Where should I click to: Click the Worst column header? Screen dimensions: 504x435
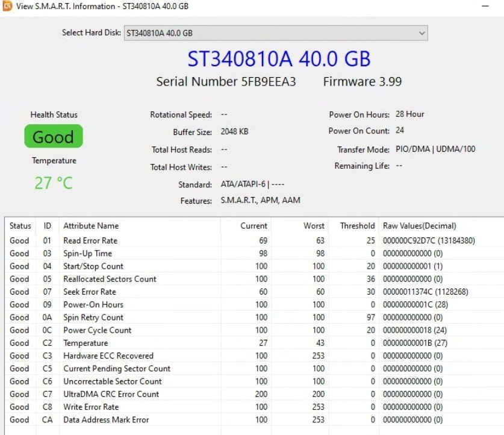(x=300, y=226)
